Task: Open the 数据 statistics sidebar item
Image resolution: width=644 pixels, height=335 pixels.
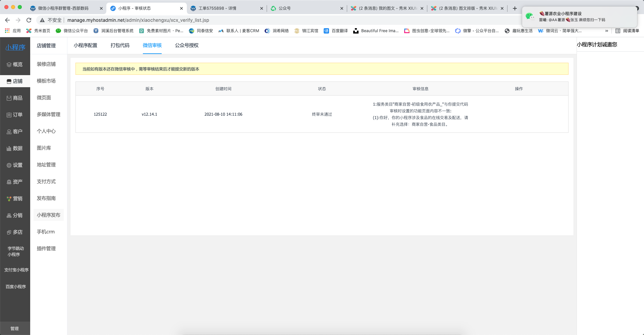Action: (15, 148)
